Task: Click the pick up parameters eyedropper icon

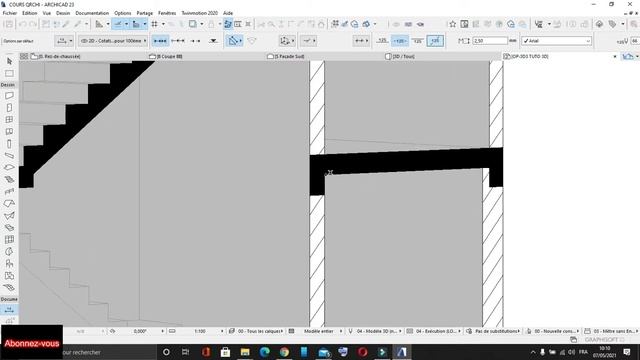Action: [66, 24]
